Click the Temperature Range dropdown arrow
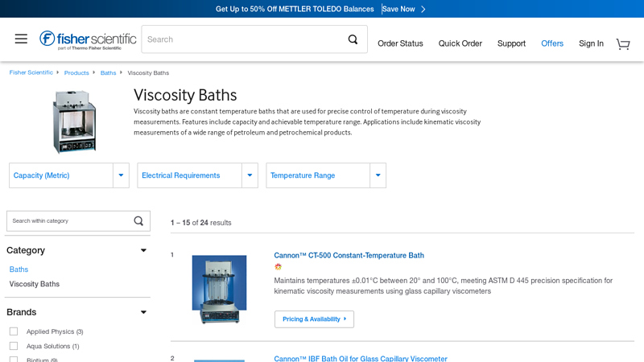This screenshot has width=644, height=362. pos(378,175)
